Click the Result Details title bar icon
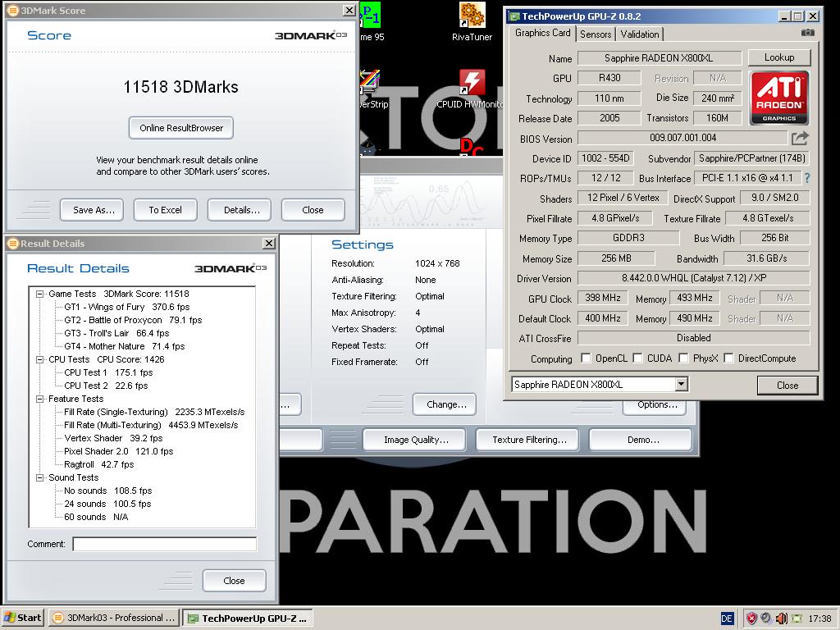 13,243
